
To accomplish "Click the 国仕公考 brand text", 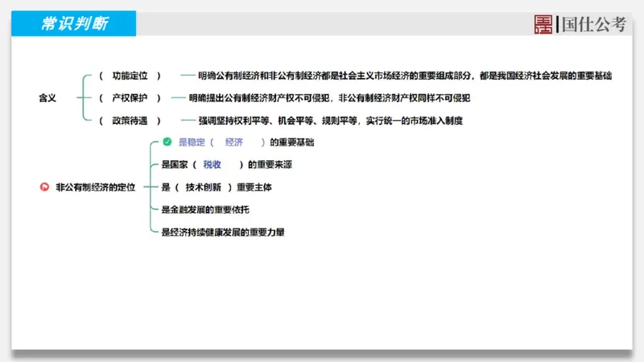I will [593, 24].
